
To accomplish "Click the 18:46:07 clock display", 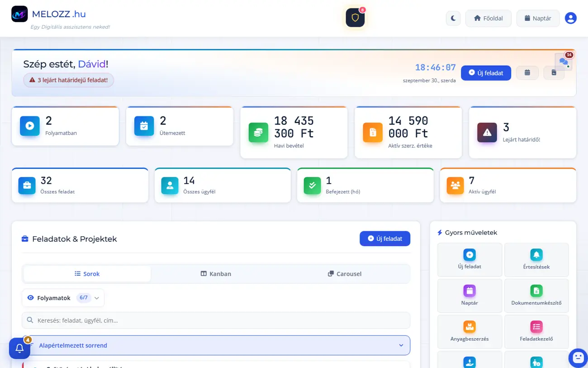I will tap(436, 68).
